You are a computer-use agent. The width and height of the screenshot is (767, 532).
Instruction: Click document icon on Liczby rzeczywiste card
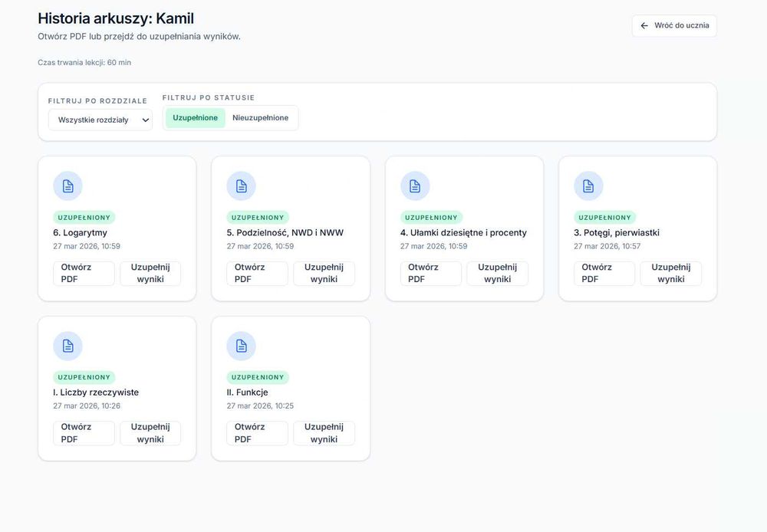pyautogui.click(x=67, y=346)
